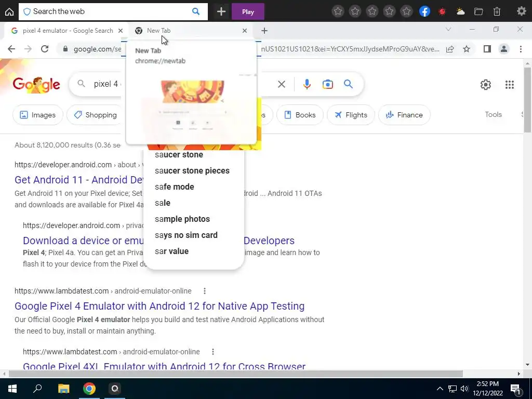Click Chrome icon in taskbar

tap(89, 389)
